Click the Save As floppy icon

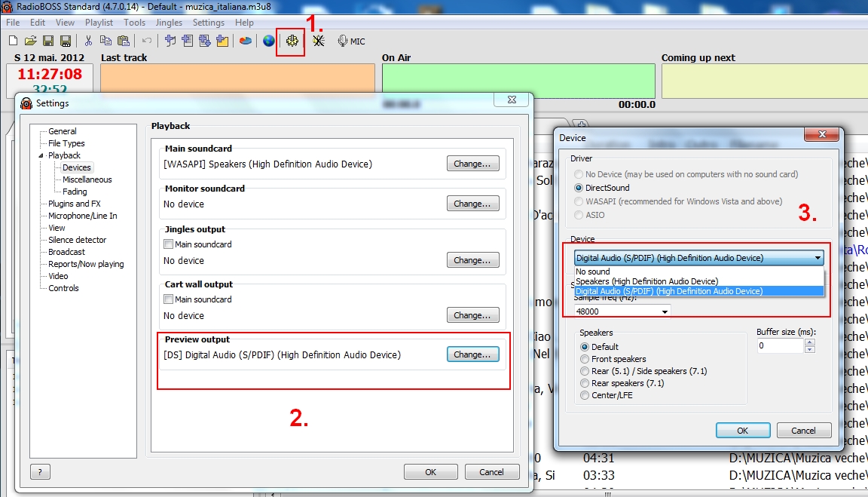click(x=66, y=41)
